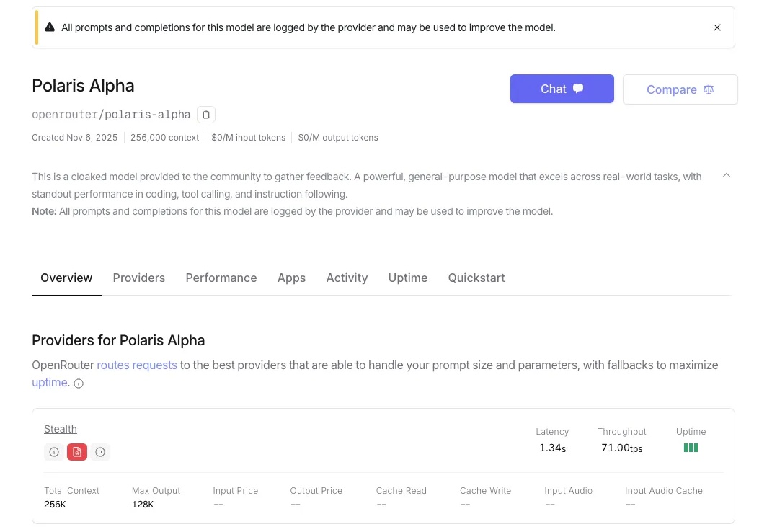The height and width of the screenshot is (532, 772).
Task: Start a chat with Polaris Alpha
Action: (562, 89)
